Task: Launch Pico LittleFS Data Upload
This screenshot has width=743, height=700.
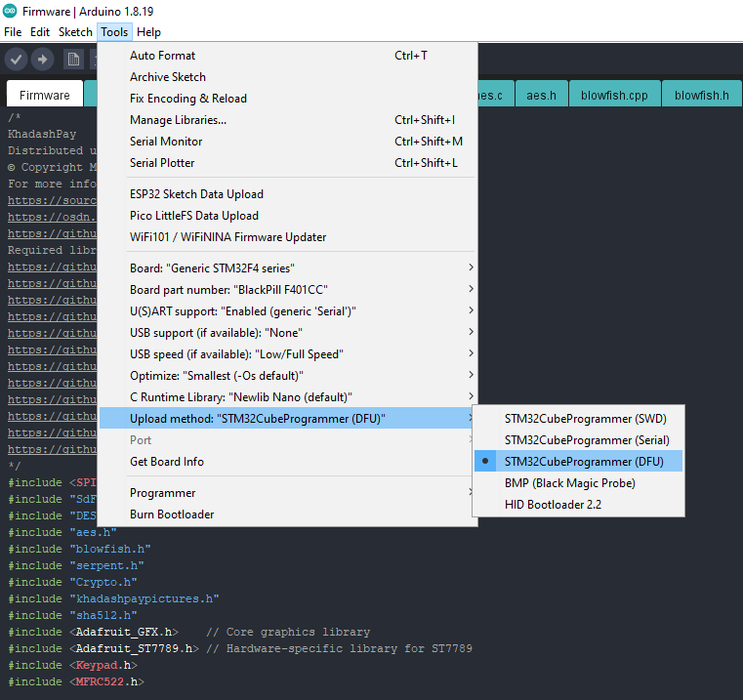Action: pos(288,216)
